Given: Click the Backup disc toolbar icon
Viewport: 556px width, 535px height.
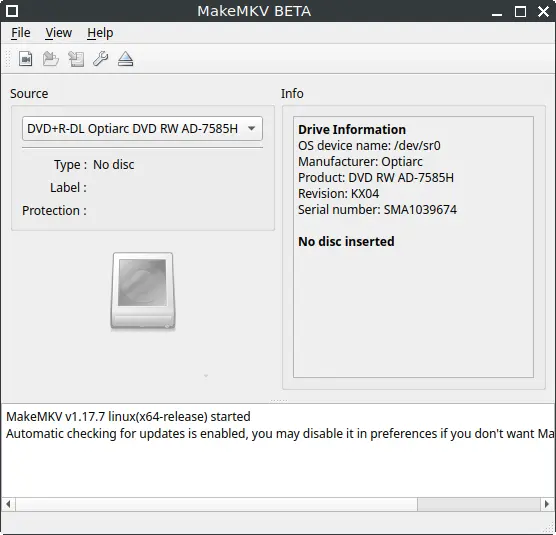Looking at the screenshot, I should point(76,59).
